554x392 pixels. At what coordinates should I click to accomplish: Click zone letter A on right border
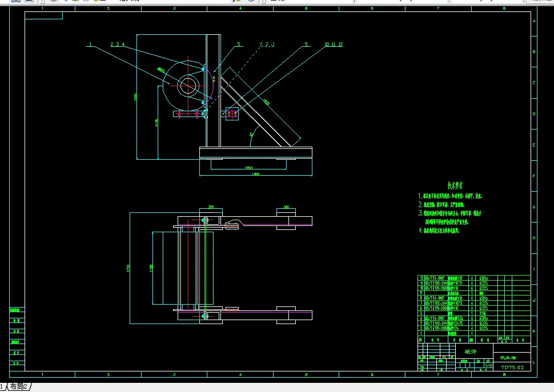pos(534,21)
